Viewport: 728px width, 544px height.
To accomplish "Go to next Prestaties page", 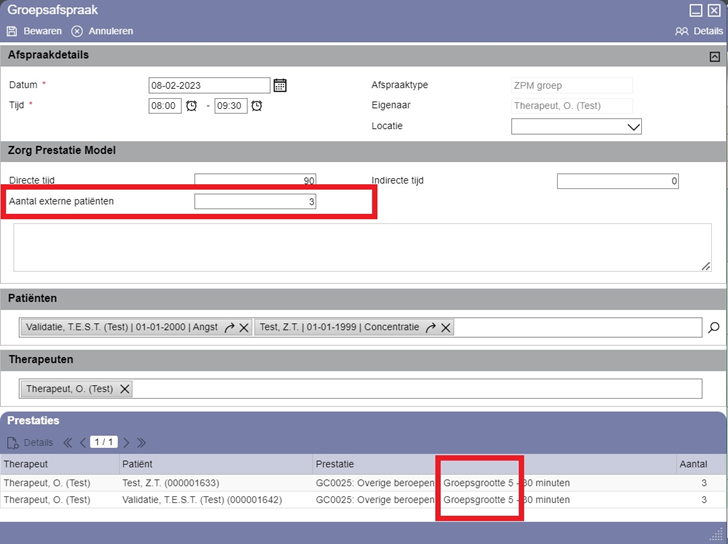I will [x=127, y=442].
